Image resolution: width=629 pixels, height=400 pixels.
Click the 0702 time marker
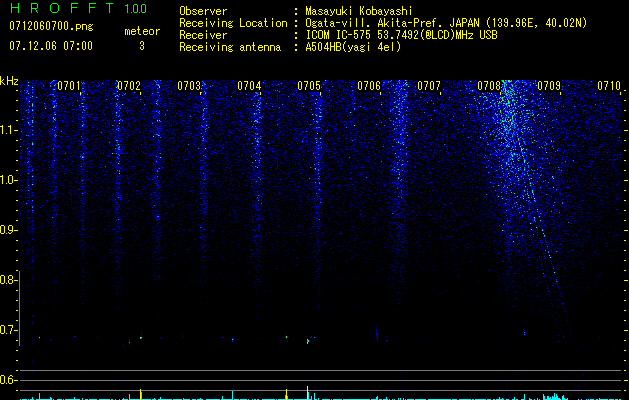click(129, 86)
